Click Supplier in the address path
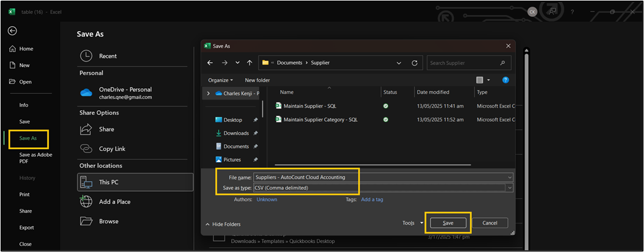Image resolution: width=644 pixels, height=252 pixels. [x=320, y=63]
